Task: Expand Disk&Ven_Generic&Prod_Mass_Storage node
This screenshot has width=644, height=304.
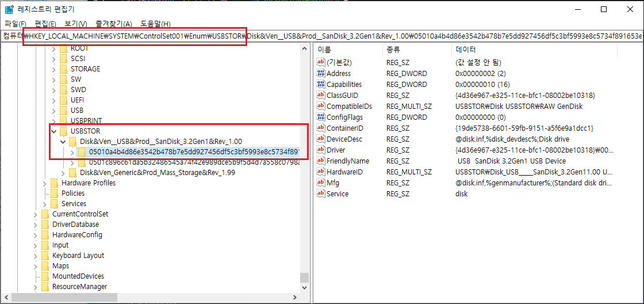Action: [63, 172]
